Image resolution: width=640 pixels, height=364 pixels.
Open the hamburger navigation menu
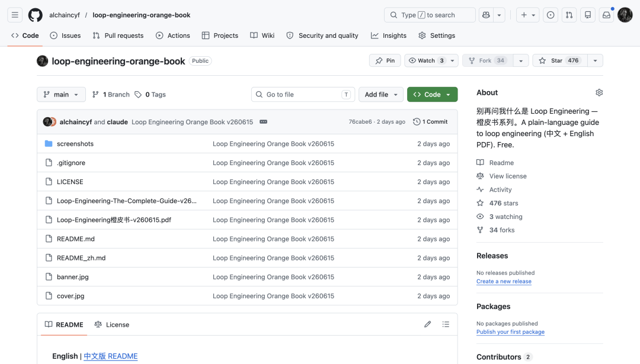pos(15,15)
